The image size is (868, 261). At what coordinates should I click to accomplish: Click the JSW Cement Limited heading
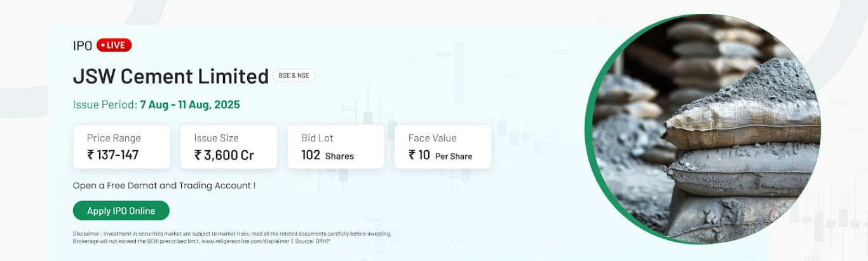[171, 76]
